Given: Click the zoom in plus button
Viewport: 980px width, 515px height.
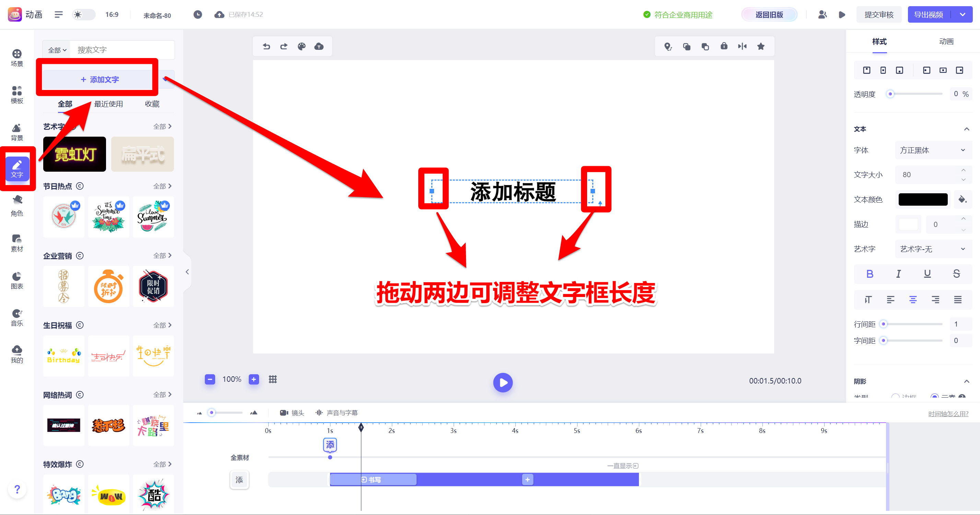Looking at the screenshot, I should (254, 379).
